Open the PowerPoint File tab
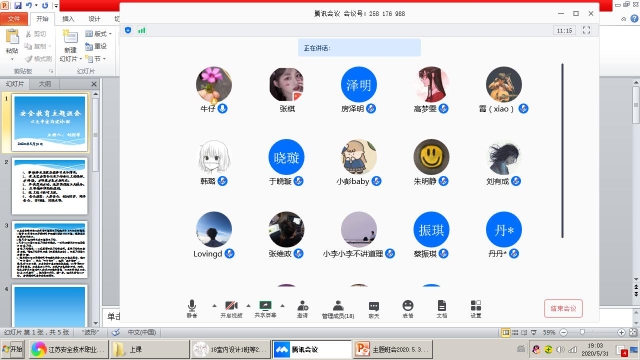This screenshot has width=640, height=360. click(x=14, y=19)
